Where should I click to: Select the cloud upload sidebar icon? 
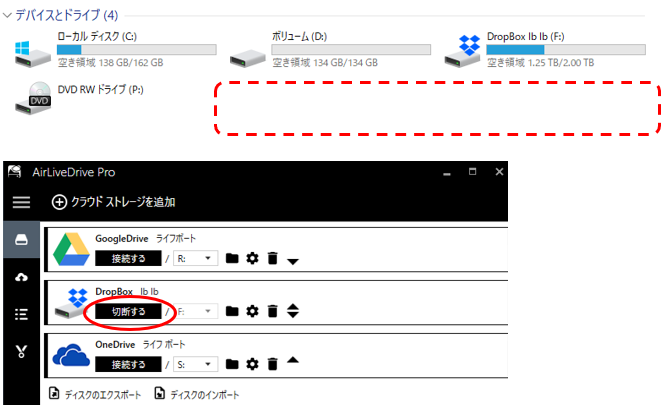coord(21,277)
